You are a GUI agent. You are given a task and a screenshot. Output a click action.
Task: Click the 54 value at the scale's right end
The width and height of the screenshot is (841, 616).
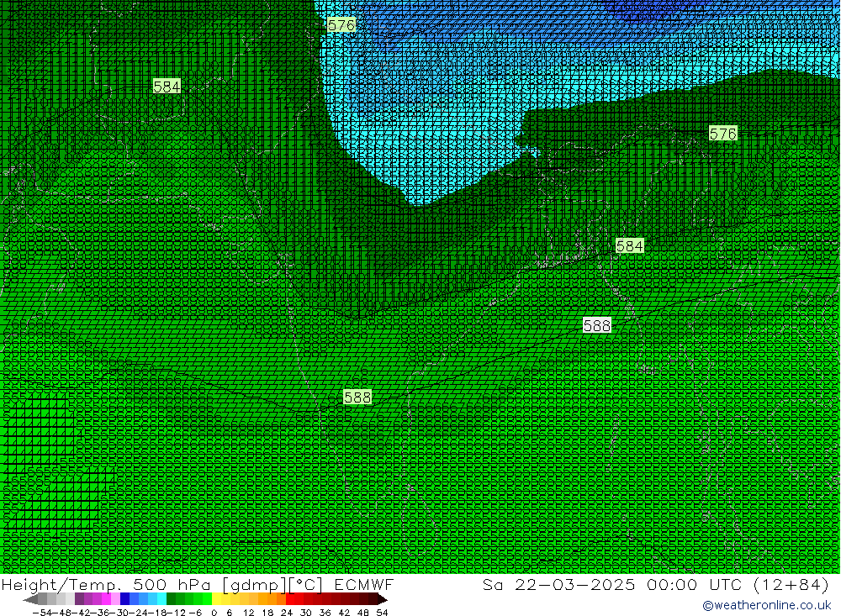(382, 613)
